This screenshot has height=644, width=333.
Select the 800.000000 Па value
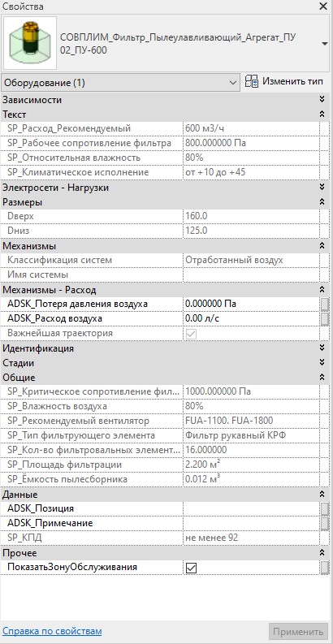click(216, 144)
